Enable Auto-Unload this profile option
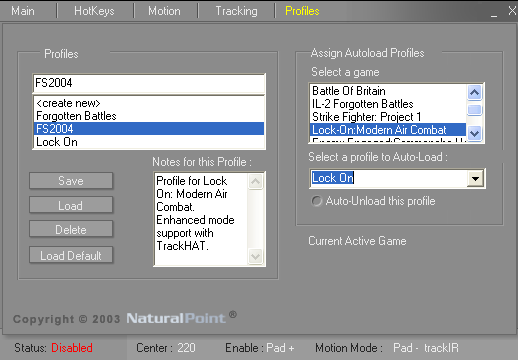Image resolution: width=518 pixels, height=360 pixels. click(x=317, y=201)
